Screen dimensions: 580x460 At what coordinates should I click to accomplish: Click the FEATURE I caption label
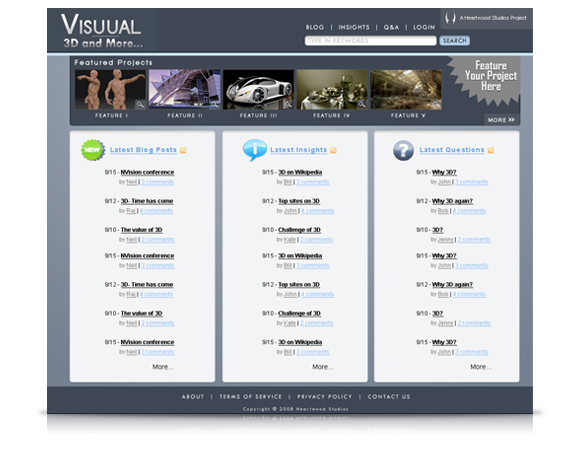pyautogui.click(x=111, y=115)
